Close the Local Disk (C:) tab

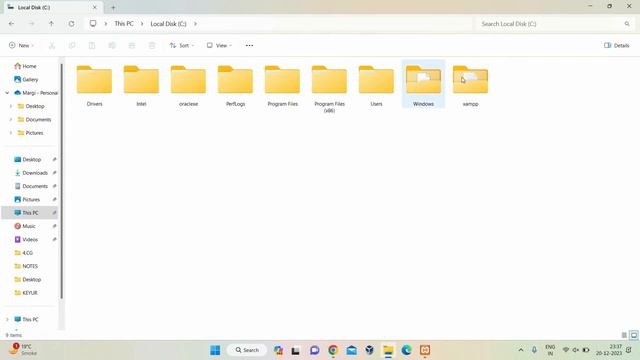coord(95,7)
